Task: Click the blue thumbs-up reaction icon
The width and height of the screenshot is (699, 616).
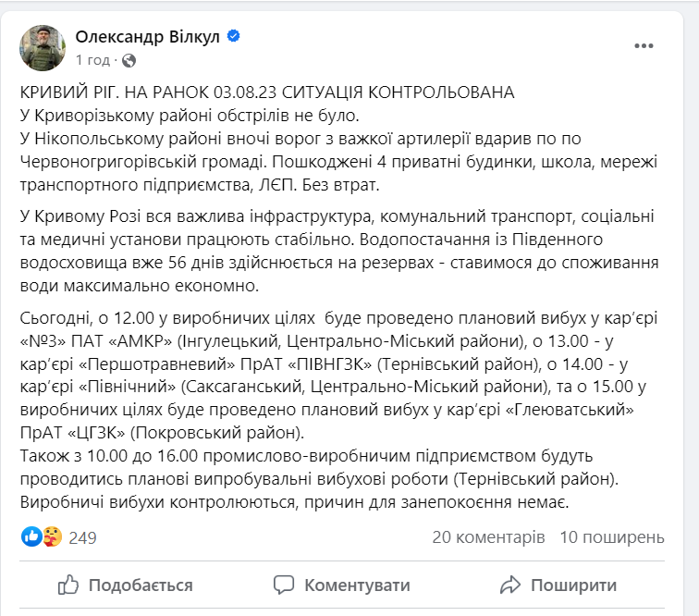Action: (x=31, y=536)
